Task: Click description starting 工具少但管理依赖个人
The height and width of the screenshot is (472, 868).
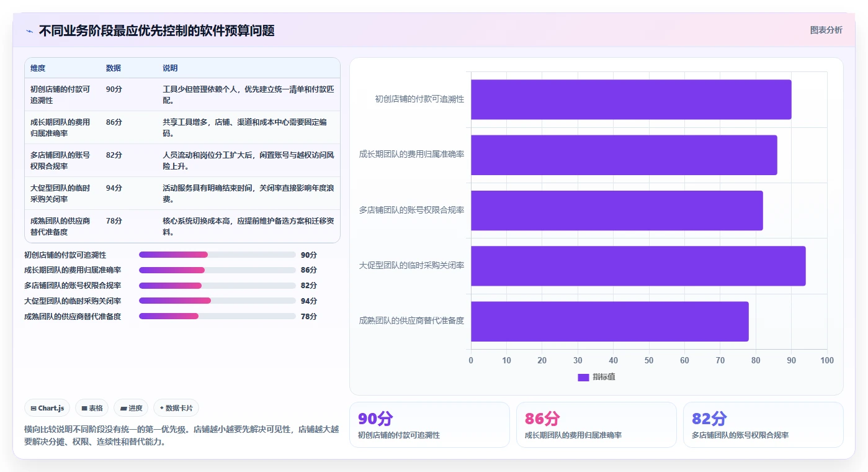Action: point(248,94)
